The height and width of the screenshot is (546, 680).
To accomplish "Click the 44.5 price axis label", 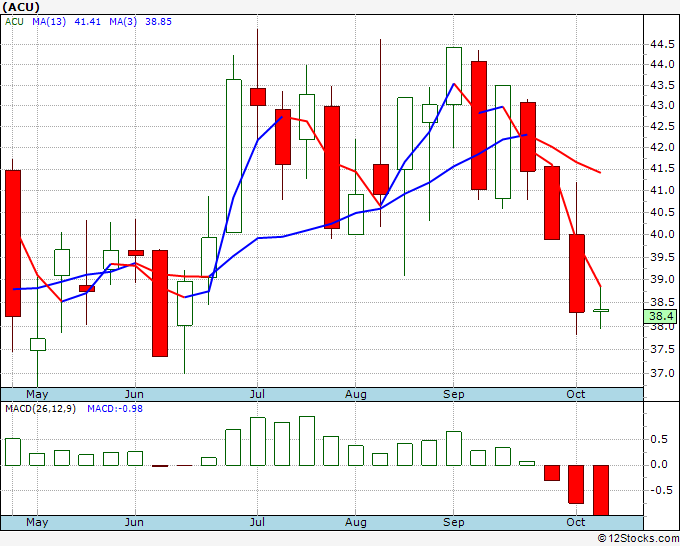I will pyautogui.click(x=662, y=44).
